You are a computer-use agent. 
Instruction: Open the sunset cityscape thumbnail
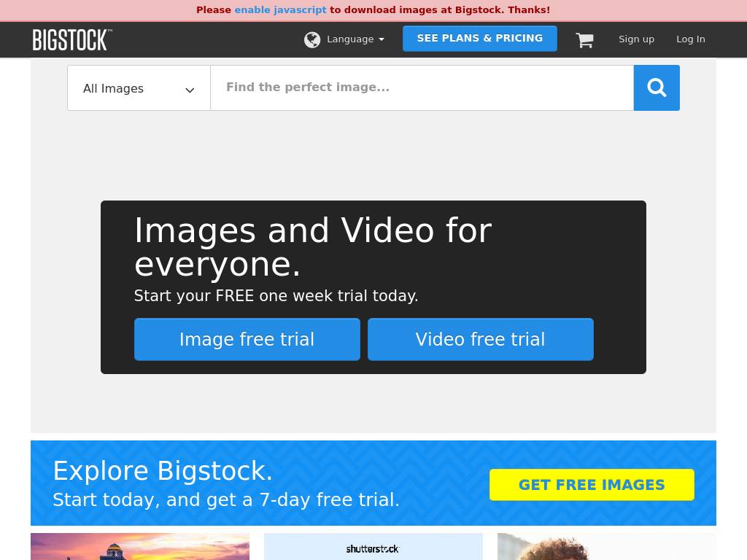[x=140, y=547]
